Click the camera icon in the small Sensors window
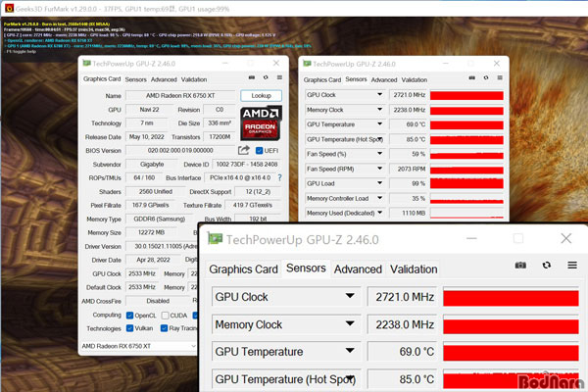 (472, 77)
